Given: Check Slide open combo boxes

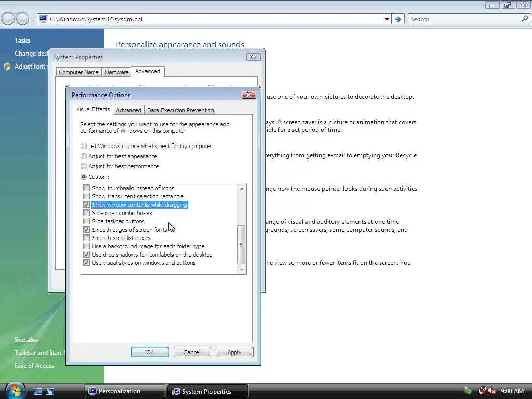Looking at the screenshot, I should coord(87,213).
